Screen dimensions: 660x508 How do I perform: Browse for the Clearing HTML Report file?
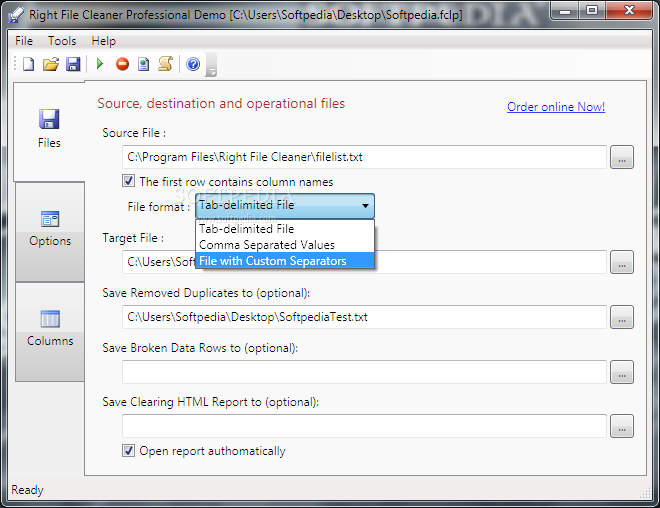[x=622, y=426]
